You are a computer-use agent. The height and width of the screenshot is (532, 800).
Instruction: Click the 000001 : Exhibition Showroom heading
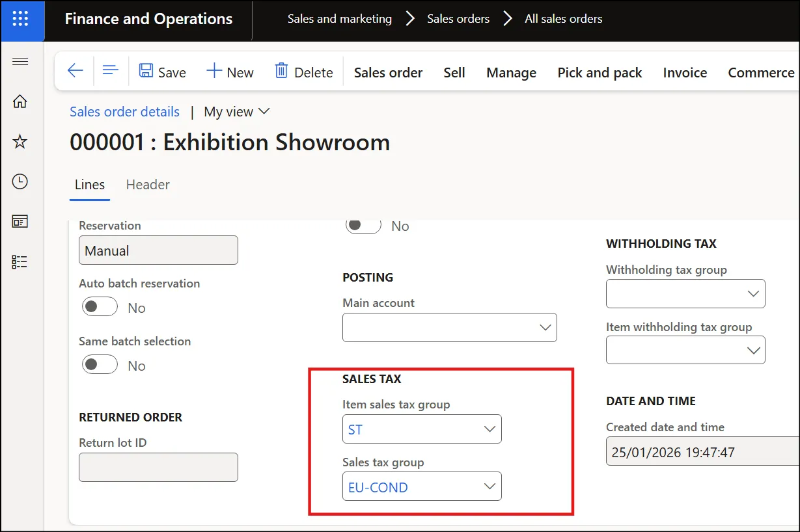pos(230,142)
